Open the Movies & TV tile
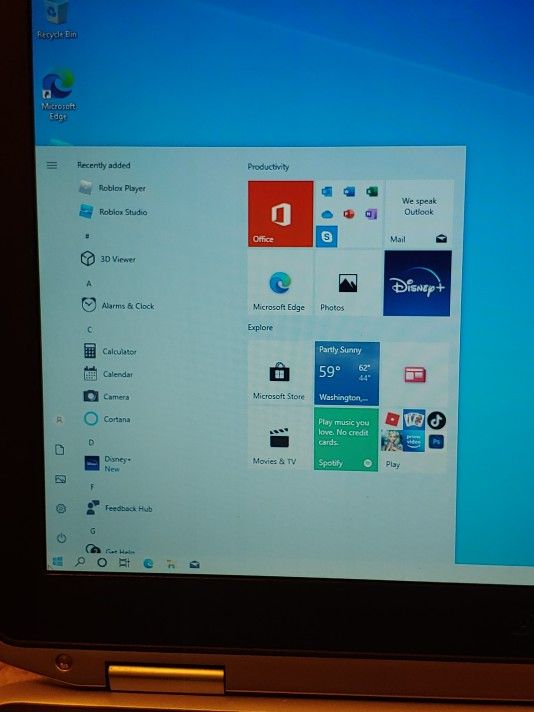 click(x=278, y=438)
